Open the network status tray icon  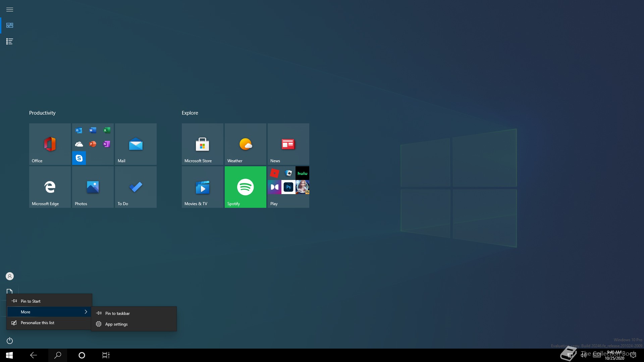pos(570,355)
